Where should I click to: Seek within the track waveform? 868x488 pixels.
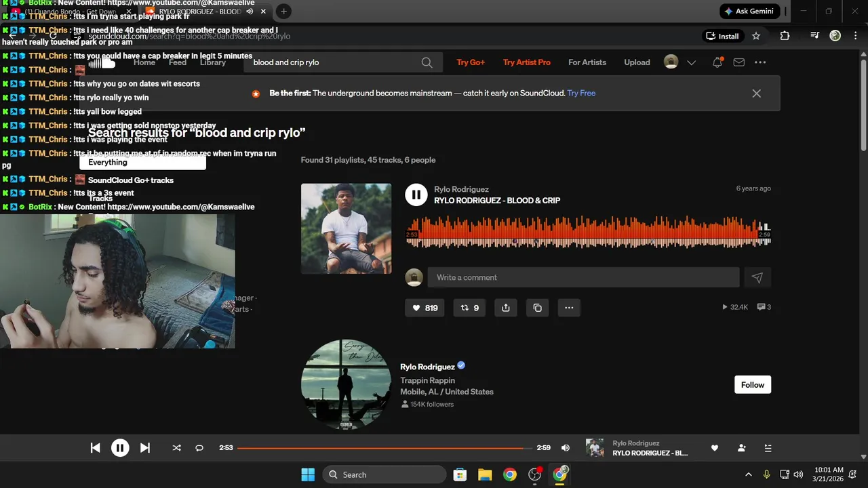[x=588, y=232]
